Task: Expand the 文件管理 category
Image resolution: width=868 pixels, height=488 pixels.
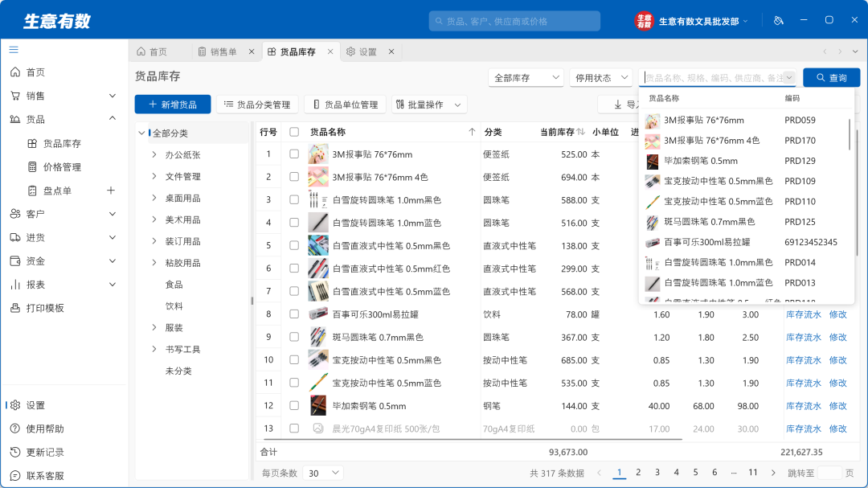Action: pos(154,176)
